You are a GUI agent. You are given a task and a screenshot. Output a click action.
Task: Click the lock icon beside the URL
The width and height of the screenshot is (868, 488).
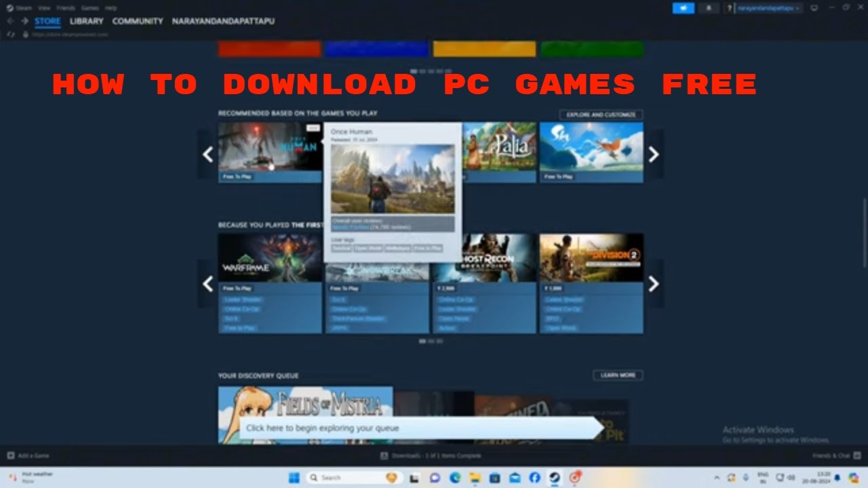(25, 34)
